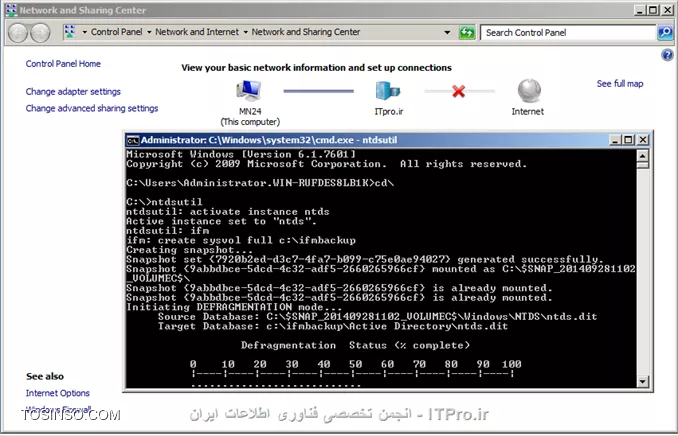Viewport: 678px width, 436px height.
Task: Open Control Panel Home link
Action: point(63,64)
